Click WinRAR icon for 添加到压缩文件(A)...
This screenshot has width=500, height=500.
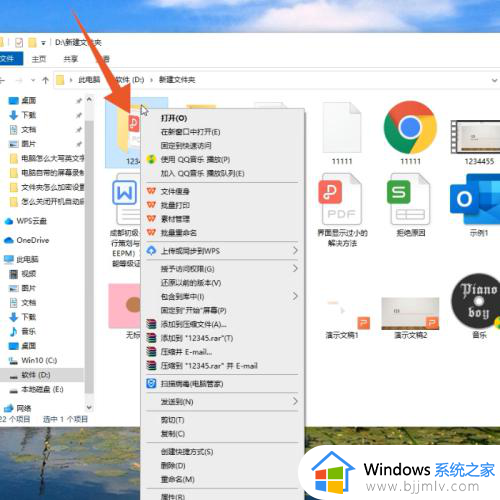tap(151, 324)
